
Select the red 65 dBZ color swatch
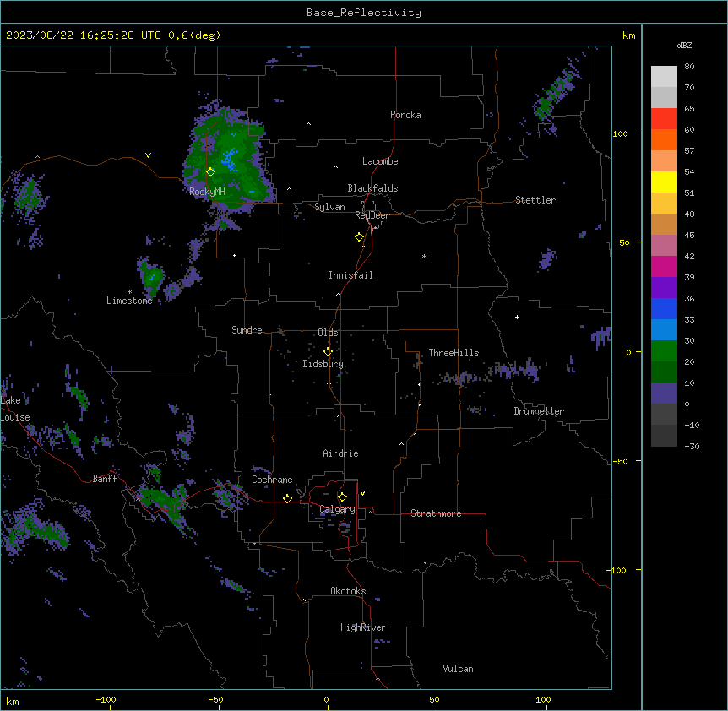(x=664, y=119)
